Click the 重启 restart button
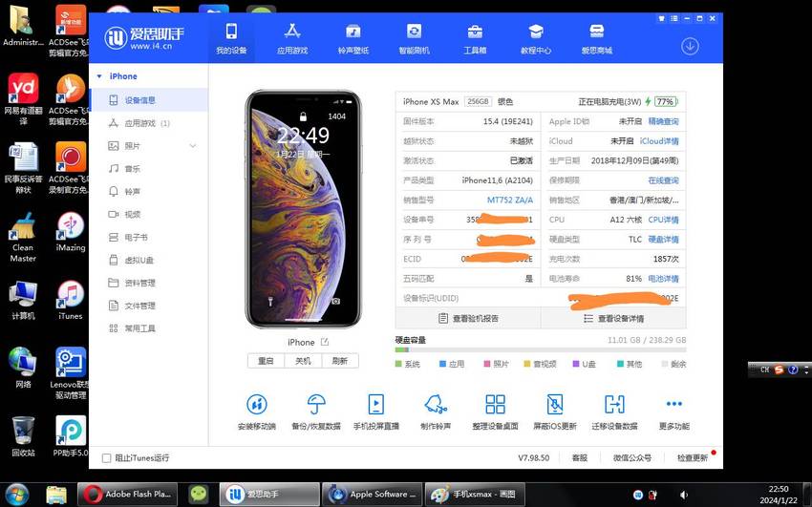812x507 pixels. click(266, 361)
